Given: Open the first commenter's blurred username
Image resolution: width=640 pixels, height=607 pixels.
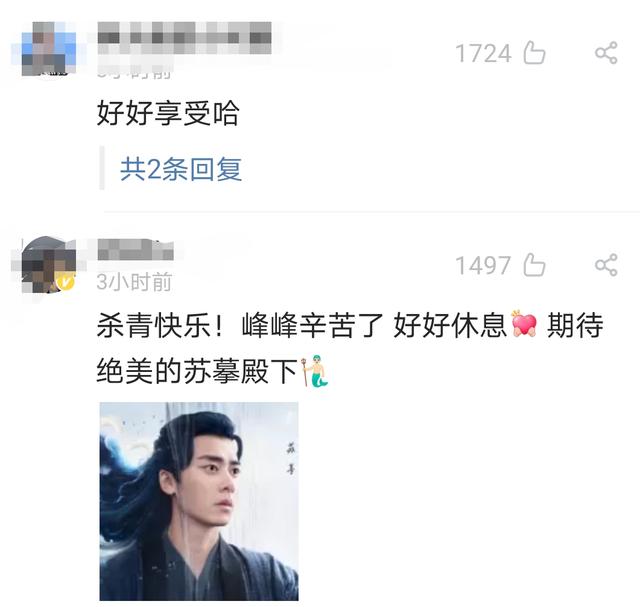Looking at the screenshot, I should click(x=184, y=38).
